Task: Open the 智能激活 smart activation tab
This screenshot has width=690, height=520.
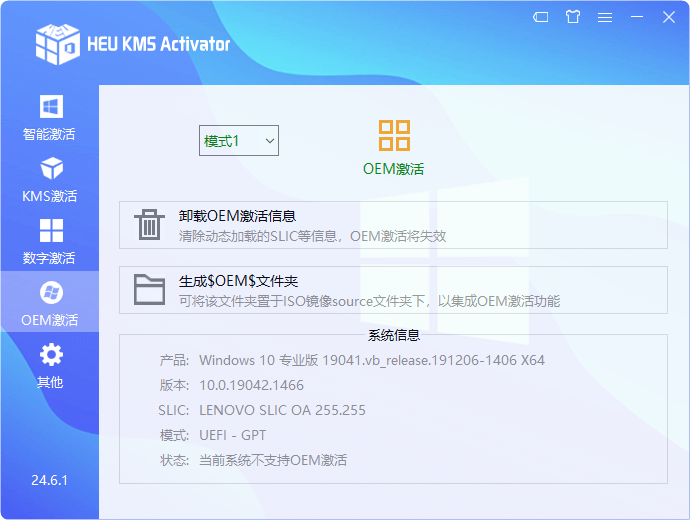Action: point(49,117)
